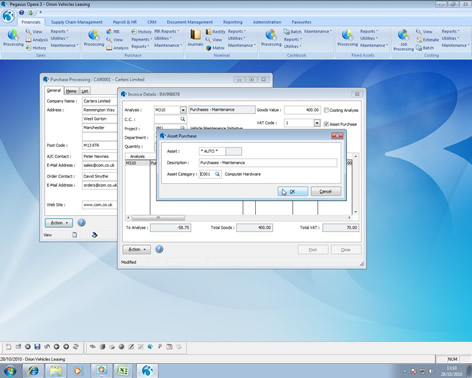
Task: Open Internet Explorer from taskbar
Action: [33, 371]
